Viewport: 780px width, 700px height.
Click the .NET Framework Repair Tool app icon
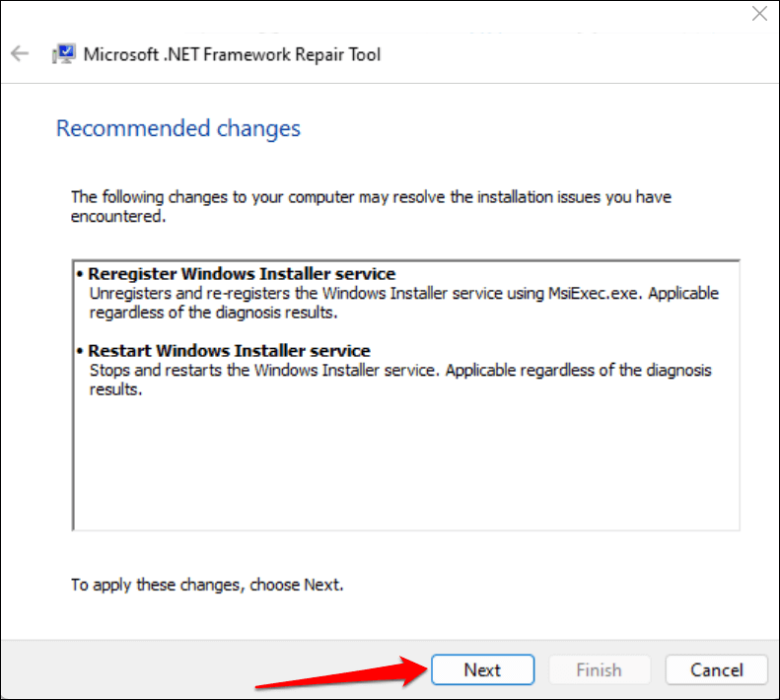pos(64,53)
